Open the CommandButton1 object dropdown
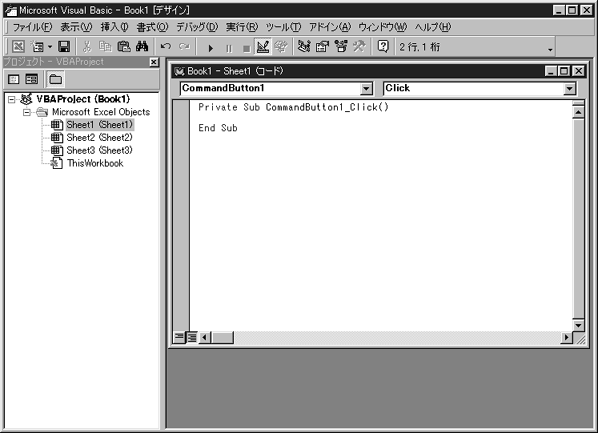598x433 pixels. pos(366,89)
